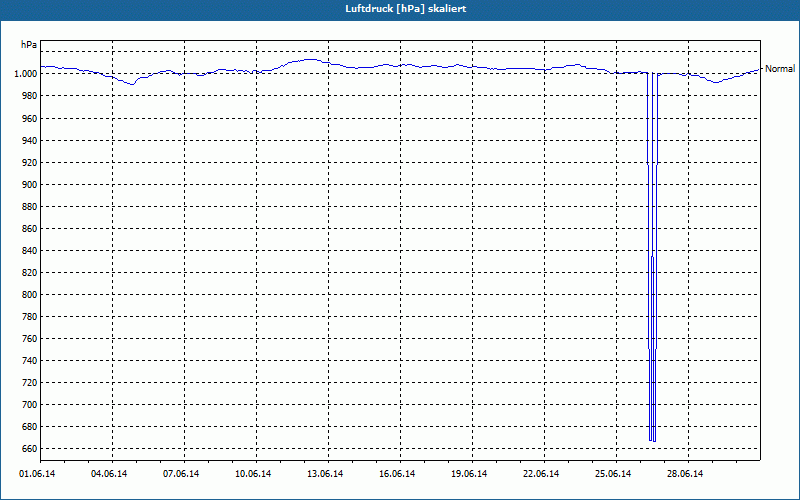
Task: Click the date label 10.06.14
Action: [x=253, y=474]
